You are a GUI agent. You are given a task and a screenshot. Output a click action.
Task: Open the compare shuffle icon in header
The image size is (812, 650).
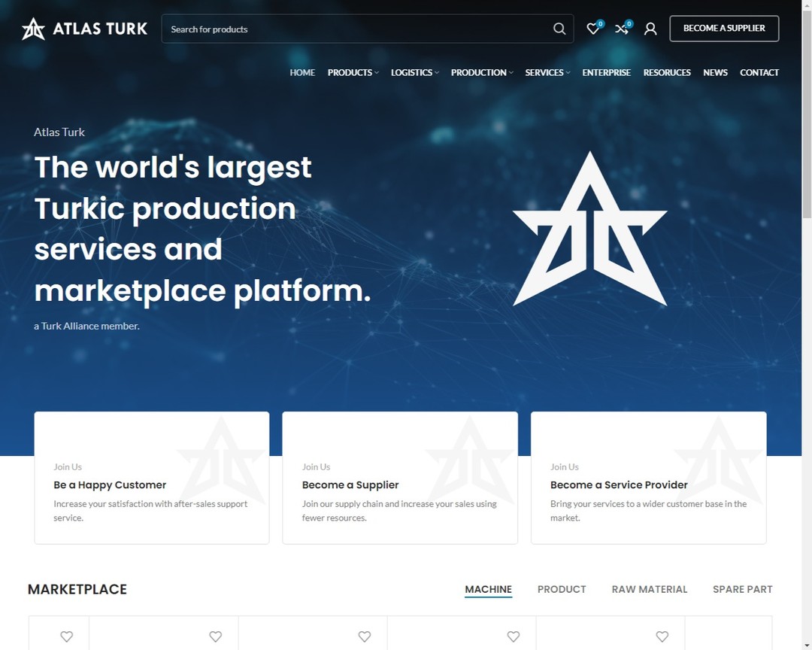click(622, 29)
